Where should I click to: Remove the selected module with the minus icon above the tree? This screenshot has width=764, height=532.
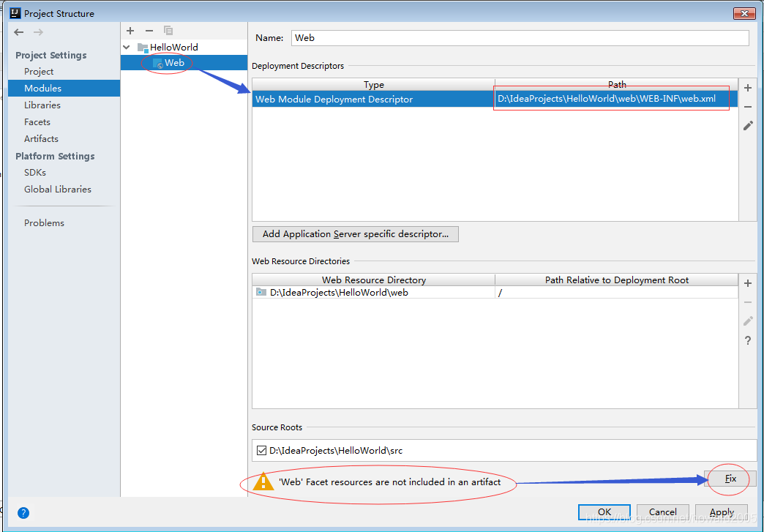[149, 31]
